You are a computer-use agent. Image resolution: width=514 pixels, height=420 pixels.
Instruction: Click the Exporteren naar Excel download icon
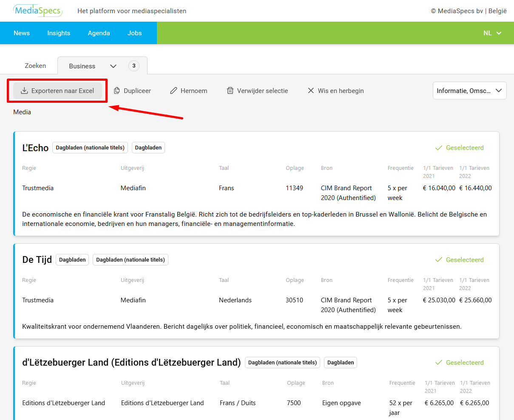pos(24,90)
